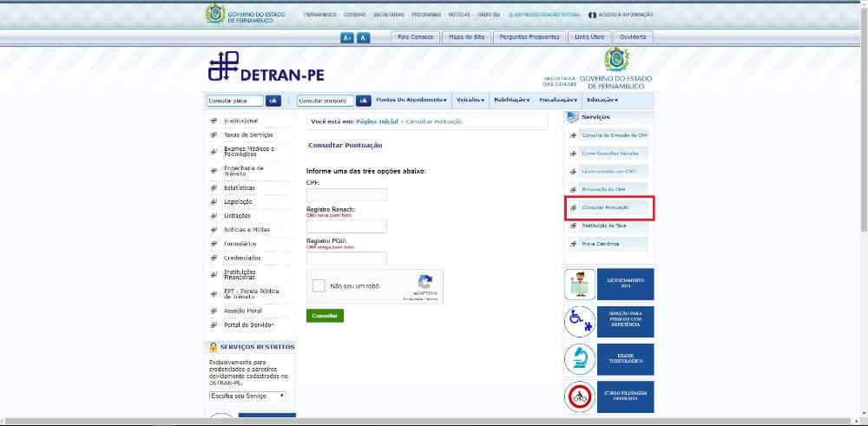Check the 'Não sou um robô' checkbox
The width and height of the screenshot is (868, 426).
[x=319, y=286]
